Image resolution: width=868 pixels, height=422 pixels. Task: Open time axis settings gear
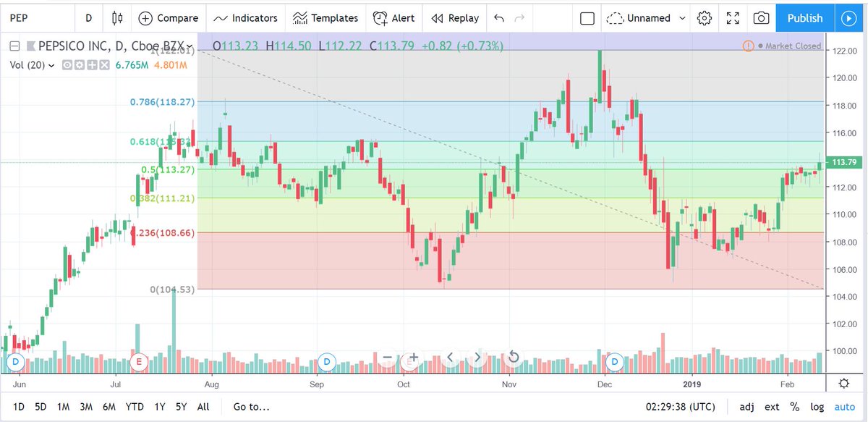tap(843, 383)
